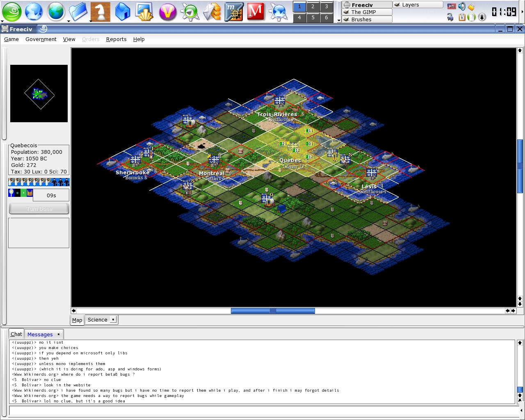Switch to virtual desktop 6
525x420 pixels.
(x=326, y=17)
